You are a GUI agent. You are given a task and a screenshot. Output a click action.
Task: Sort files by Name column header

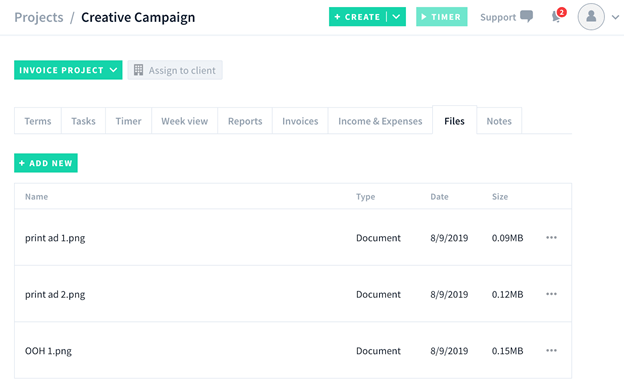click(x=36, y=197)
